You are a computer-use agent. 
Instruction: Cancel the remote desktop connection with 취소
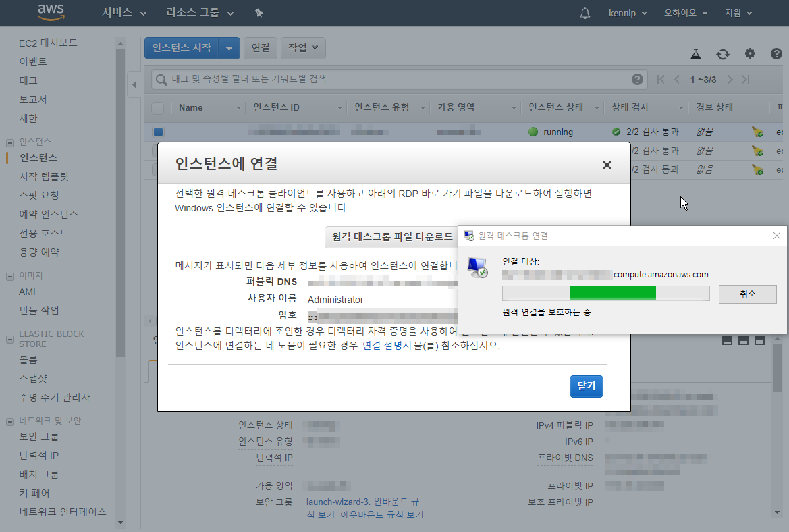point(747,294)
